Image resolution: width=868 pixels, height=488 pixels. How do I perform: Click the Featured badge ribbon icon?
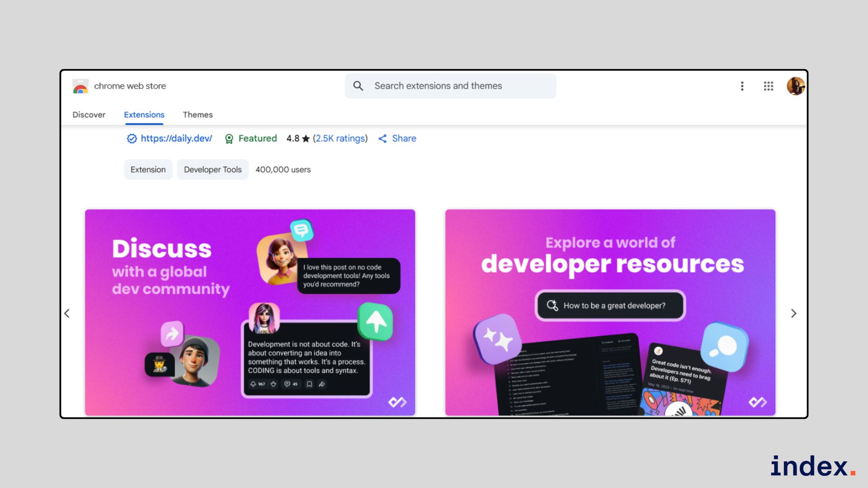click(230, 139)
